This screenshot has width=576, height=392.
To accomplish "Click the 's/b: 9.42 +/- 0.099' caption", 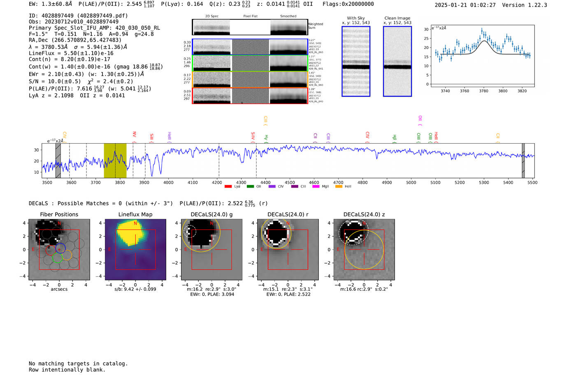I will point(135,289).
